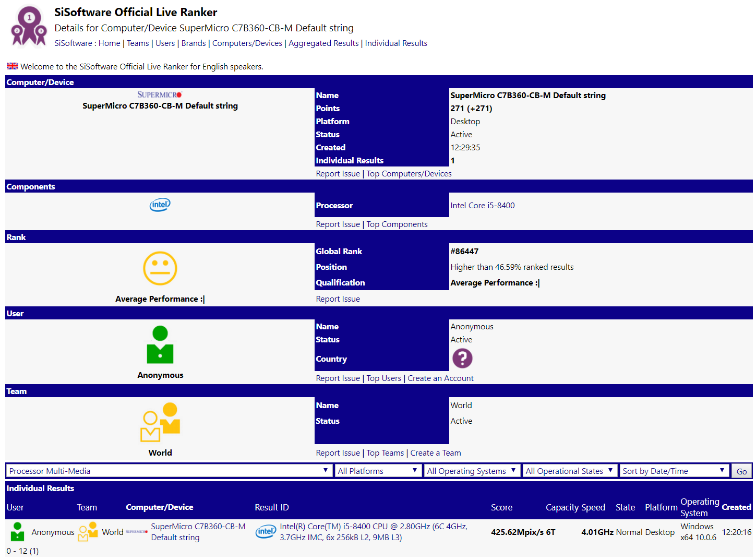Click the UK flag icon
756x560 pixels.
tap(12, 66)
